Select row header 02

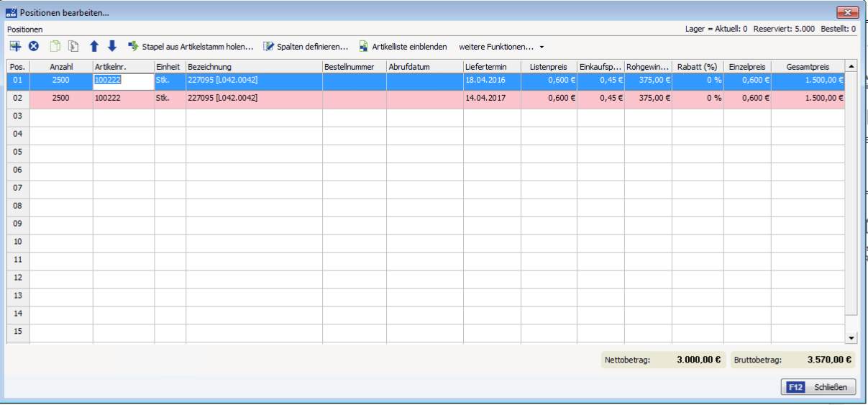[x=18, y=98]
